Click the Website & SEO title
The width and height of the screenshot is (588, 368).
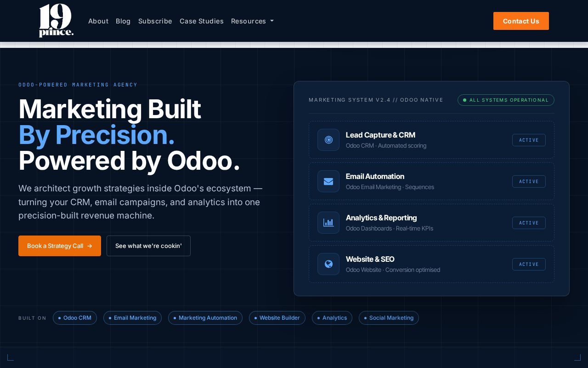pyautogui.click(x=370, y=259)
